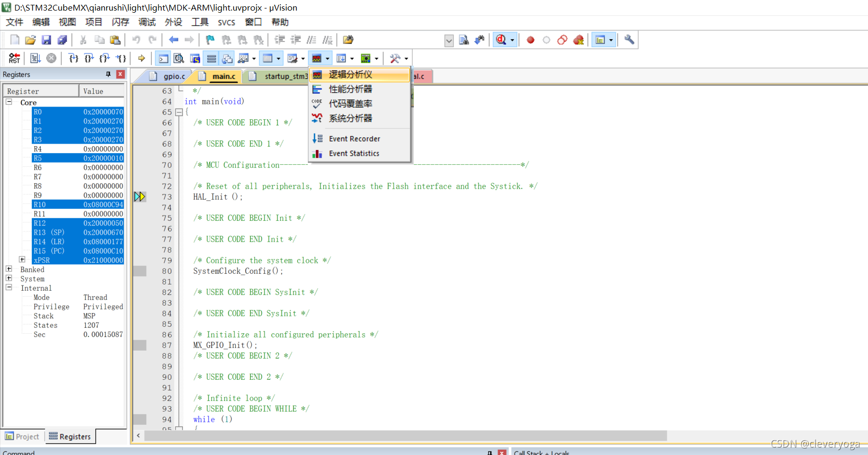Open the 调试 menu
Viewport: 868px width, 455px height.
[147, 22]
